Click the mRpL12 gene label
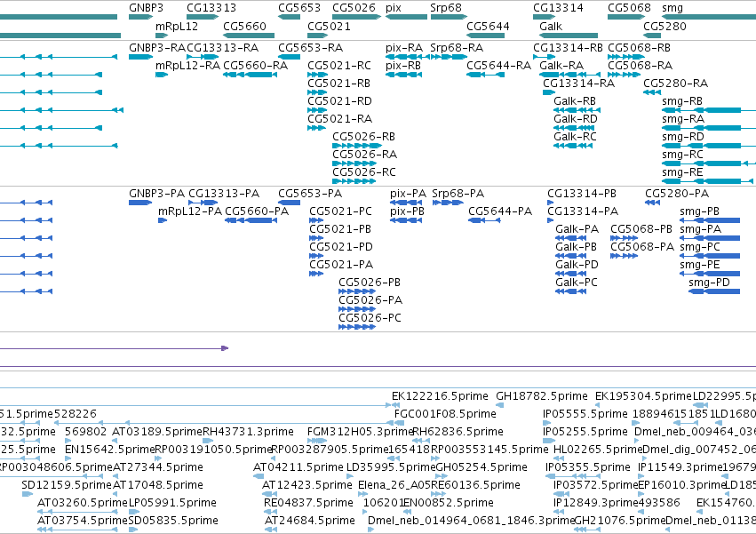This screenshot has height=534, width=756. 177,26
